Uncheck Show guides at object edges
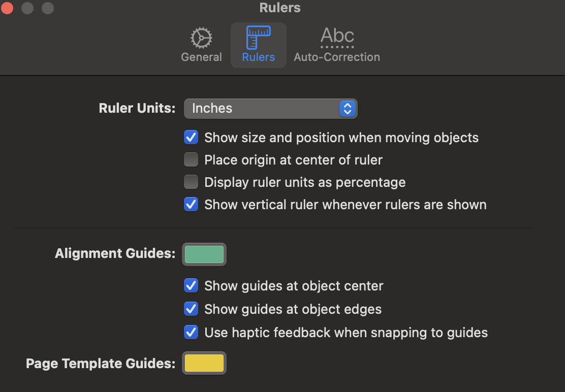Image resolution: width=565 pixels, height=392 pixels. [191, 309]
